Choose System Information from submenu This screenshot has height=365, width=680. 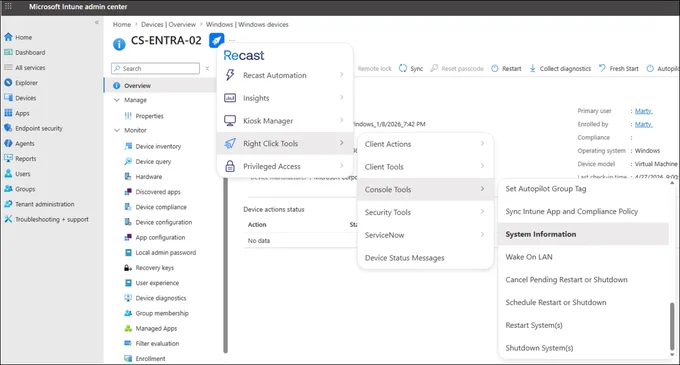(x=584, y=234)
